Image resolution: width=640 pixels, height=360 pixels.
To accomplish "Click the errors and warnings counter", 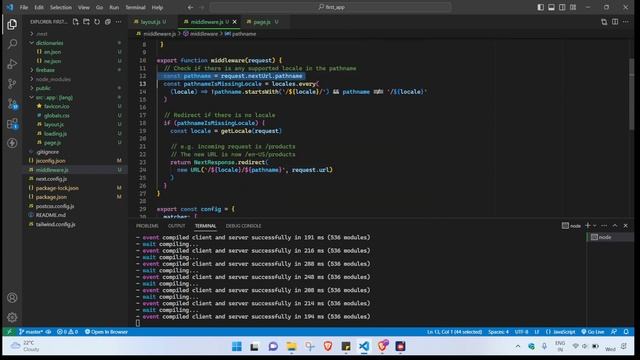I will pyautogui.click(x=67, y=332).
